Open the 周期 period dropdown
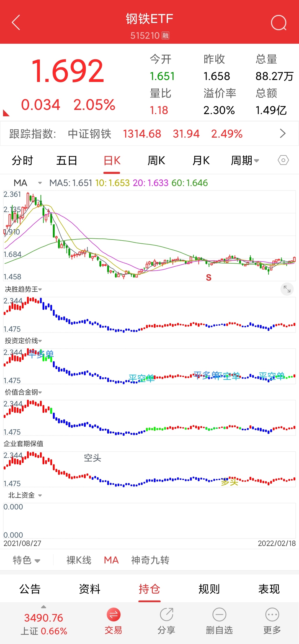 [x=245, y=160]
